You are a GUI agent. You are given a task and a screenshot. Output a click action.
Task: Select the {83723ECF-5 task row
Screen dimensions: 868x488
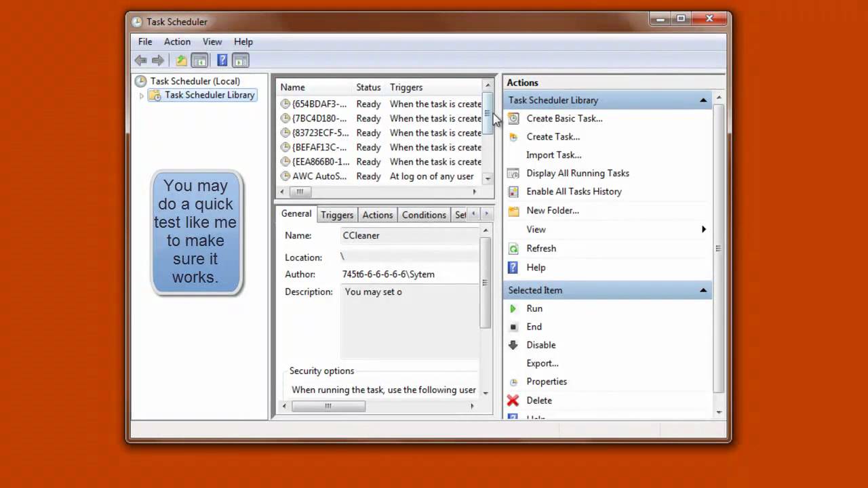[380, 133]
